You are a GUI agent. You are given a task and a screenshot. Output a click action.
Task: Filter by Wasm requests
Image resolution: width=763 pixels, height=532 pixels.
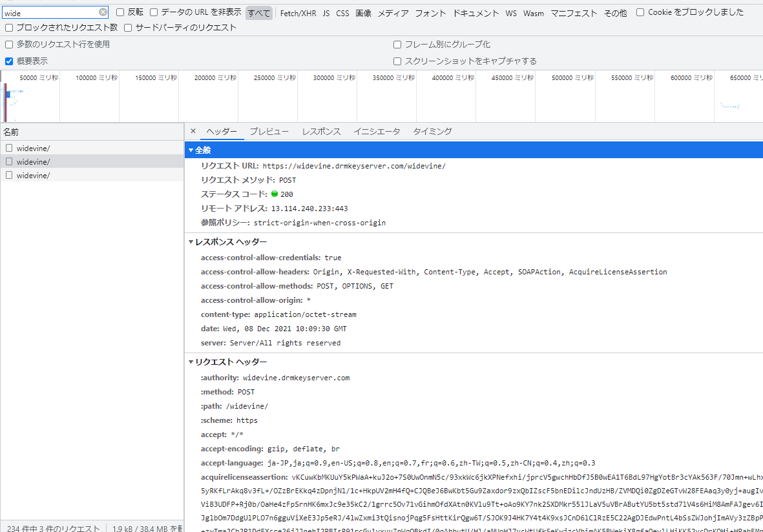pyautogui.click(x=533, y=13)
